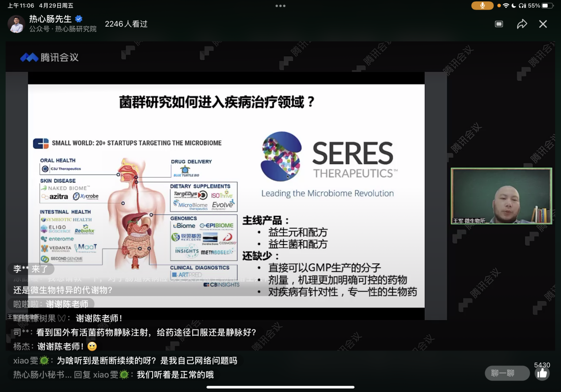Tap the verified badge next to 热心肠先生
Viewport: 561px width, 392px height.
point(79,18)
